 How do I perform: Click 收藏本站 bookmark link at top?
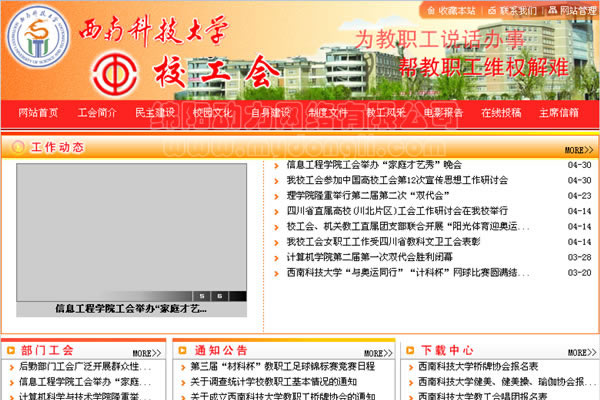tap(452, 11)
